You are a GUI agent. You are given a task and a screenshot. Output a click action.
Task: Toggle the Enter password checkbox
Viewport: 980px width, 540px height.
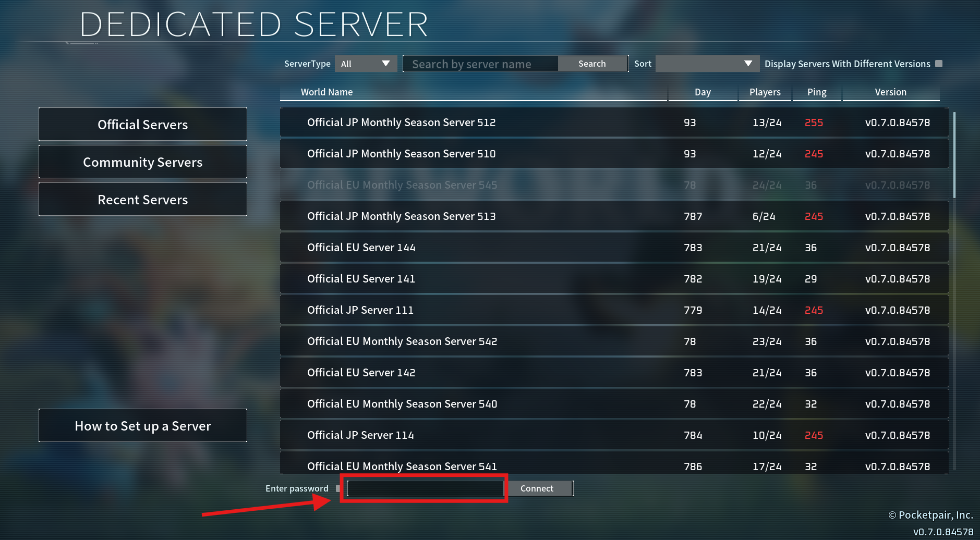point(338,488)
